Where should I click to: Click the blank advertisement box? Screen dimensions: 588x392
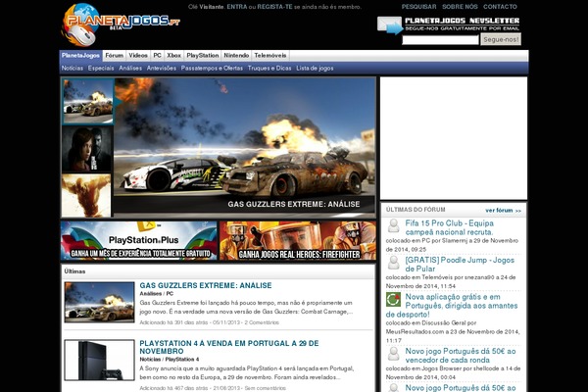pos(454,138)
